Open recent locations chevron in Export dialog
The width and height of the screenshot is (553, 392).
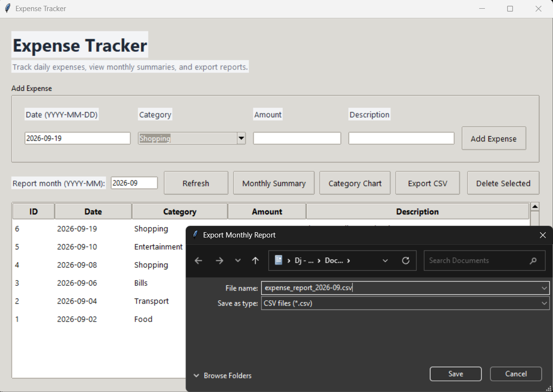[x=238, y=261]
